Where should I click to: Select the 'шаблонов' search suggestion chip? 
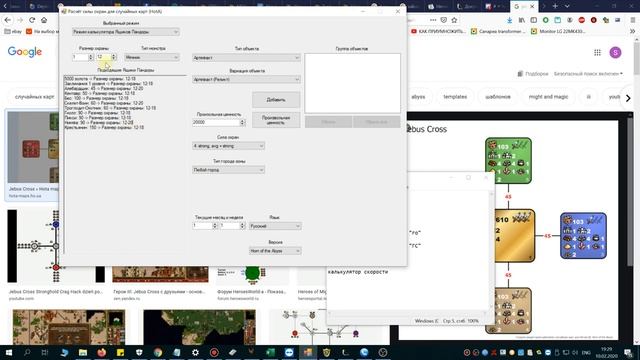[x=498, y=97]
